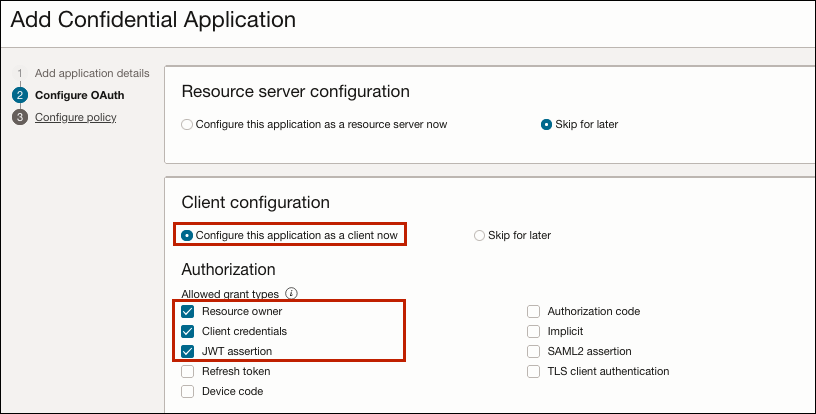Choose Skip for later under Resource server configuration
This screenshot has height=414, width=816.
546,125
